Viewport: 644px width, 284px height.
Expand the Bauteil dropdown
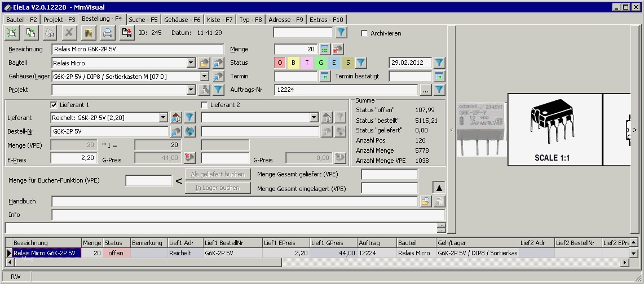coord(191,63)
